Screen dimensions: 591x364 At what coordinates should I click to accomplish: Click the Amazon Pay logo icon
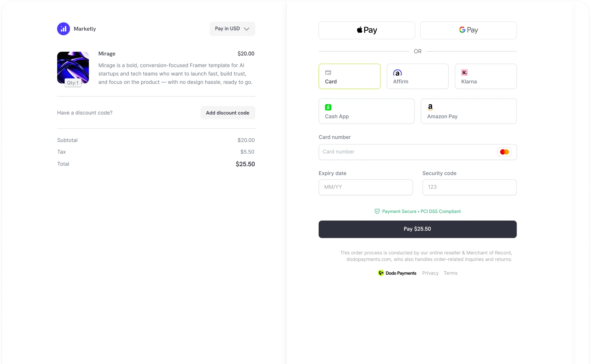pyautogui.click(x=430, y=107)
